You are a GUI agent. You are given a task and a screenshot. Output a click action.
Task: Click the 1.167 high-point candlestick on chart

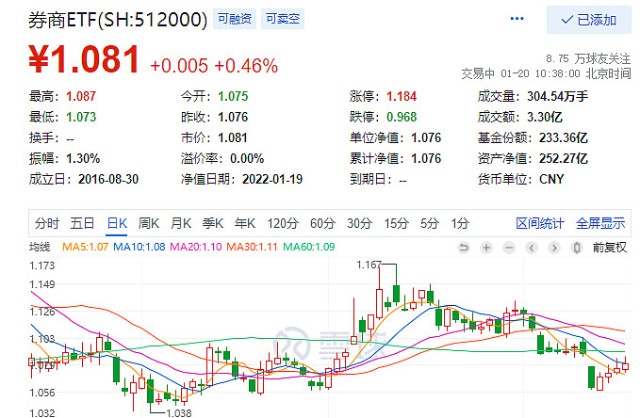(380, 292)
